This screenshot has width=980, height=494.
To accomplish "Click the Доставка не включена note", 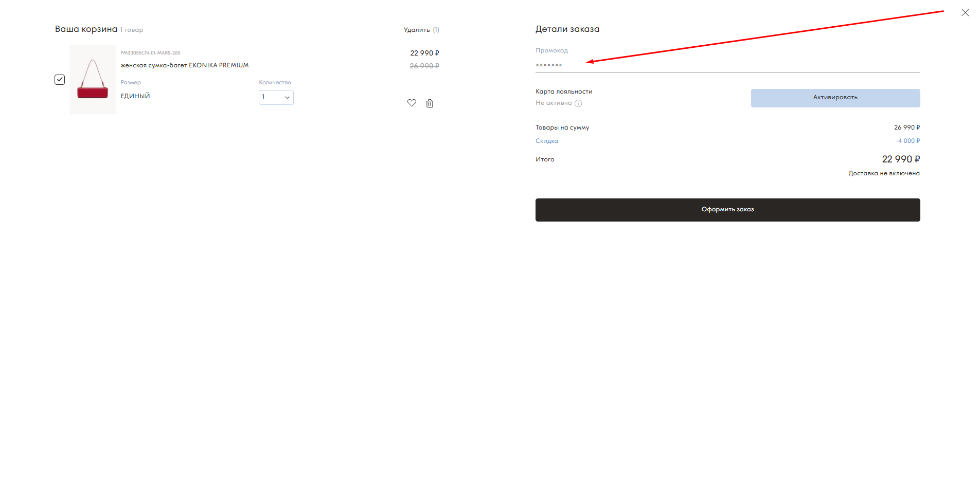I will 883,173.
